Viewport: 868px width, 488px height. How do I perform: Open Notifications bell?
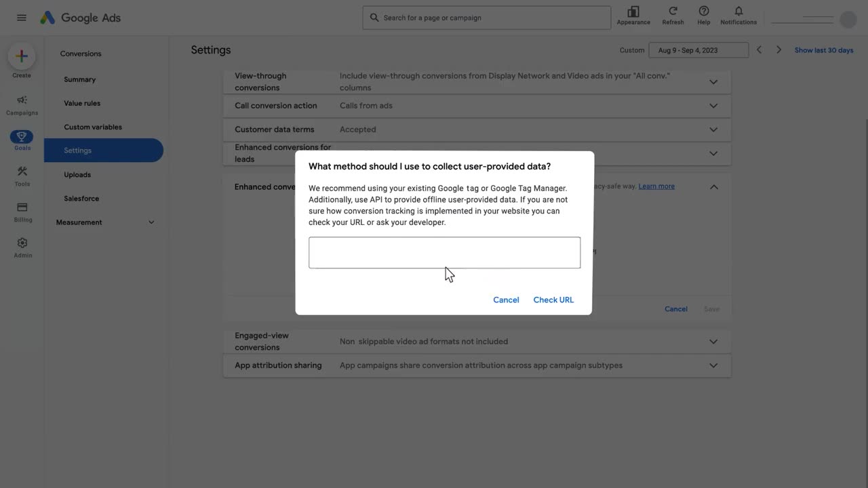(738, 16)
